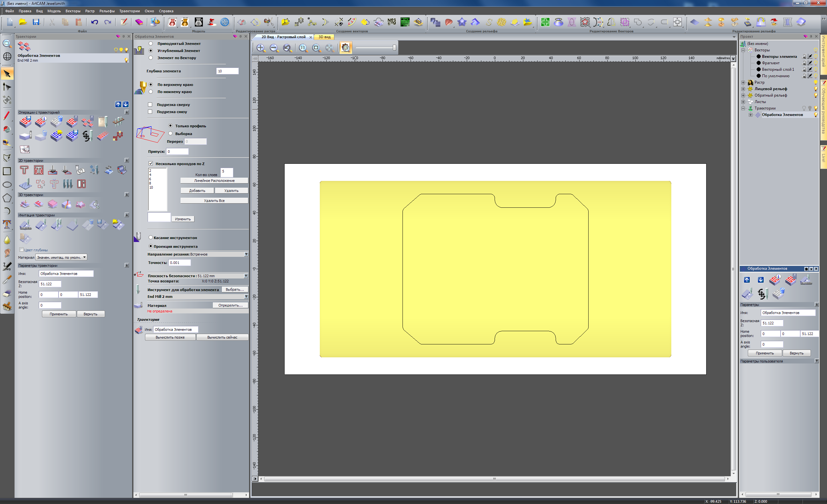The image size is (827, 504).
Task: Click the zoom in magnifier in 2D view
Action: tap(260, 48)
